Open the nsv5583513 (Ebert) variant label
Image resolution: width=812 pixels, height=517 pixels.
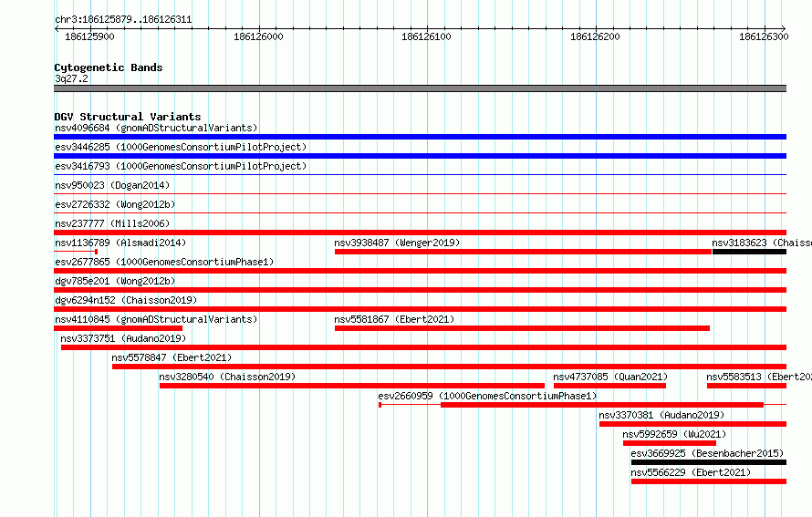coord(759,377)
